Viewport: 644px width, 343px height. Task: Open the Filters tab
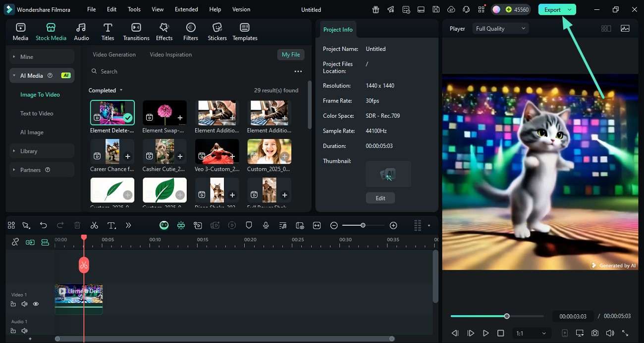[191, 32]
